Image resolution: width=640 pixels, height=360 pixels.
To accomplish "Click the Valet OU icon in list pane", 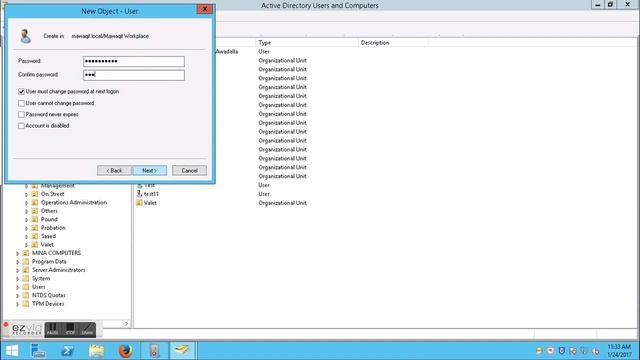I will (139, 203).
